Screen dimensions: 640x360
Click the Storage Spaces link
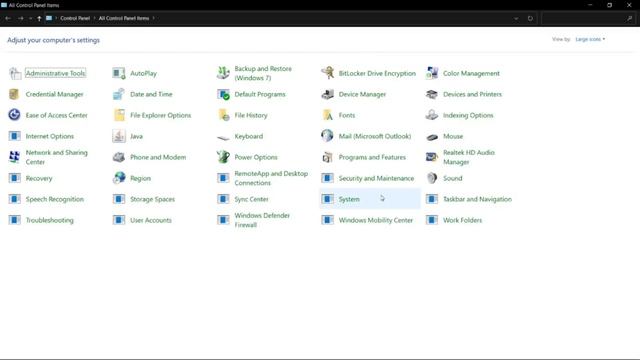coord(152,199)
